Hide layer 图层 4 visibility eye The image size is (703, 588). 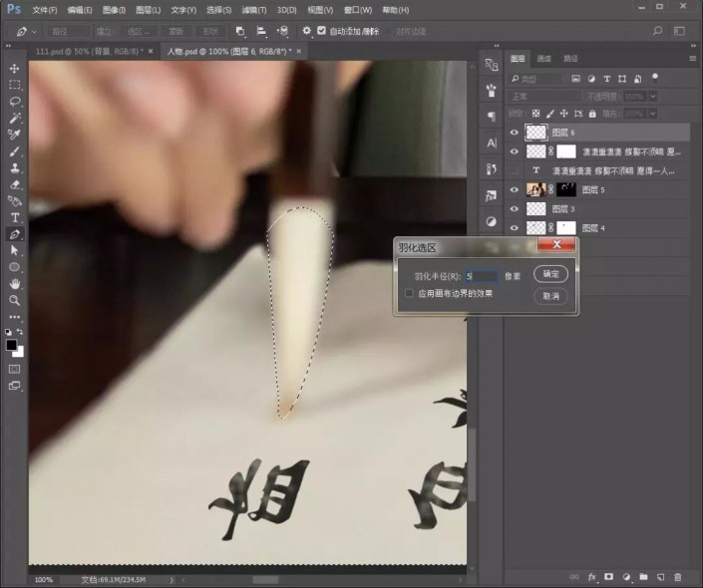click(515, 228)
